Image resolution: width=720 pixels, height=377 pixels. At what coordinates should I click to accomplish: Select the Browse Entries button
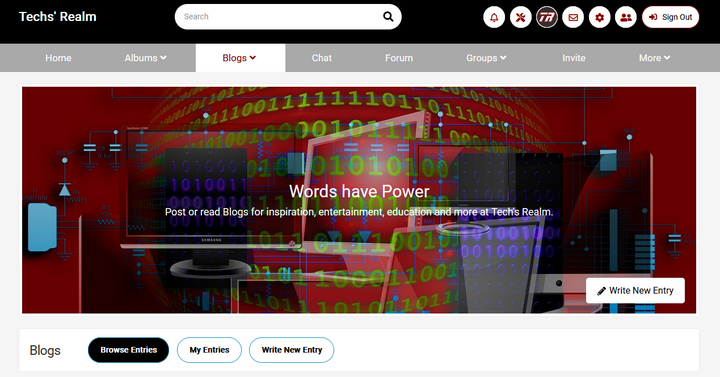[x=129, y=350]
